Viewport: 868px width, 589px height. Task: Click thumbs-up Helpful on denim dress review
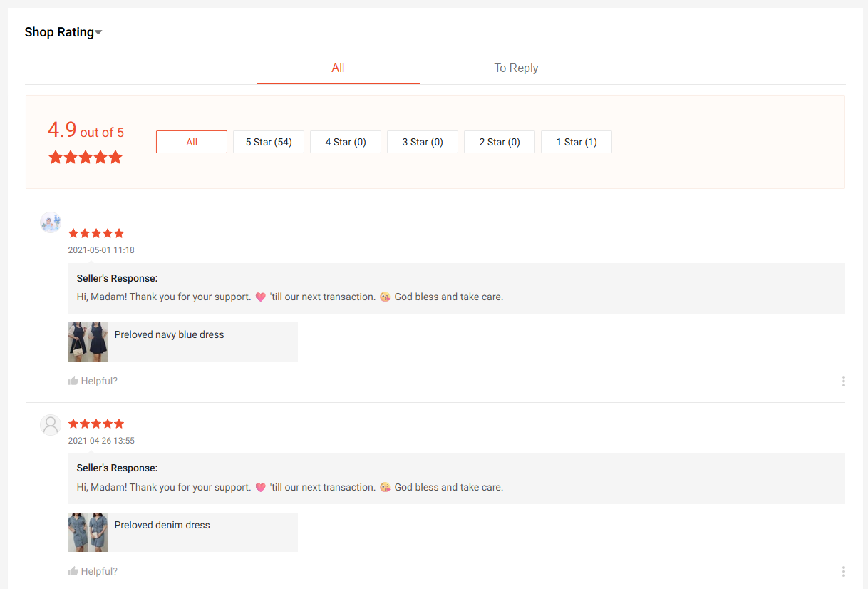click(x=93, y=571)
